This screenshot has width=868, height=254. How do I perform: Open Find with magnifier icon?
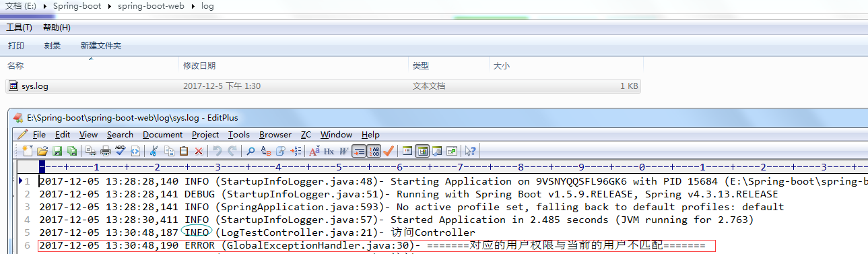251,151
